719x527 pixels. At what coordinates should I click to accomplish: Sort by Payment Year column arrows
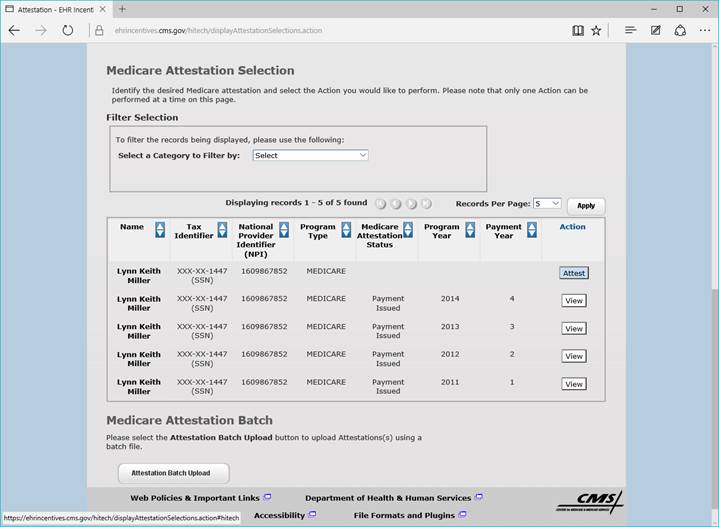point(531,230)
